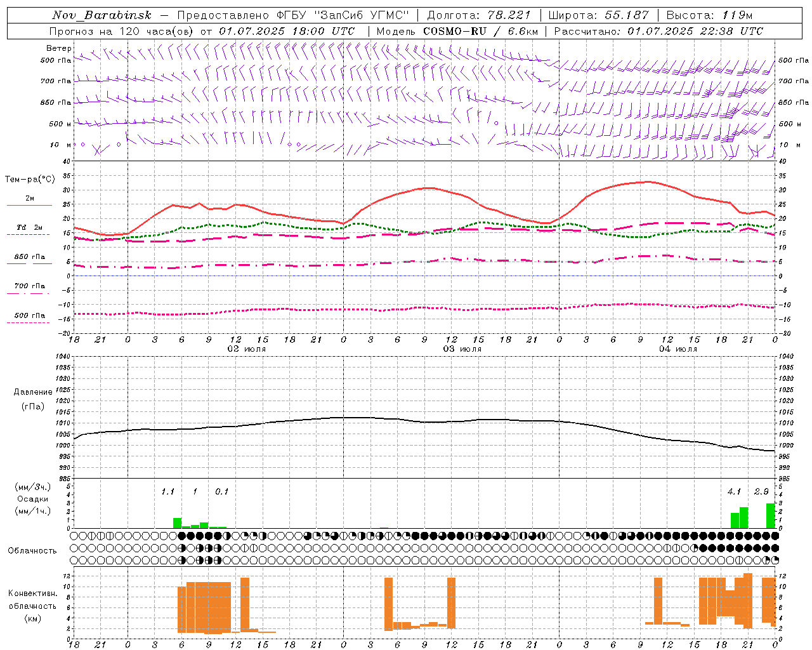Click the precipitation total 2.9
This screenshot has width=812, height=650.
tap(761, 491)
